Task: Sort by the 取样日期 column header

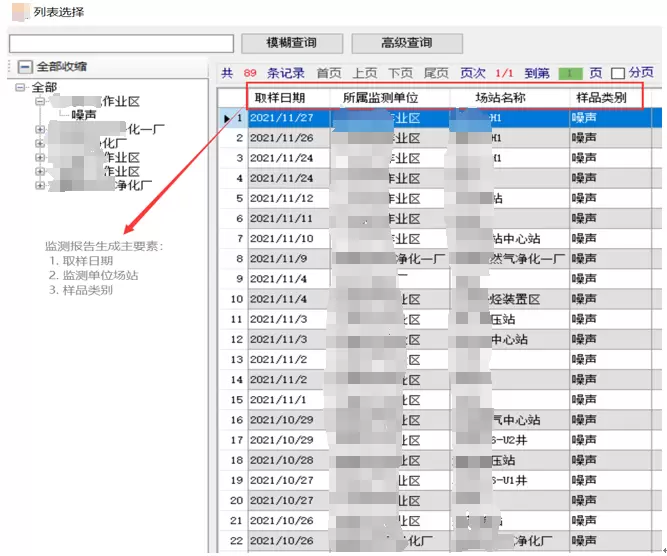Action: 279,98
